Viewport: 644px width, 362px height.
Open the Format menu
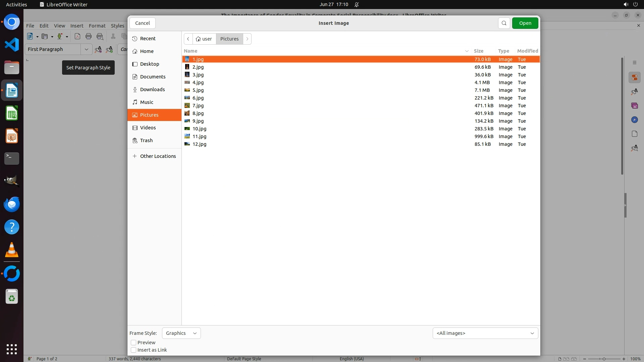97,26
